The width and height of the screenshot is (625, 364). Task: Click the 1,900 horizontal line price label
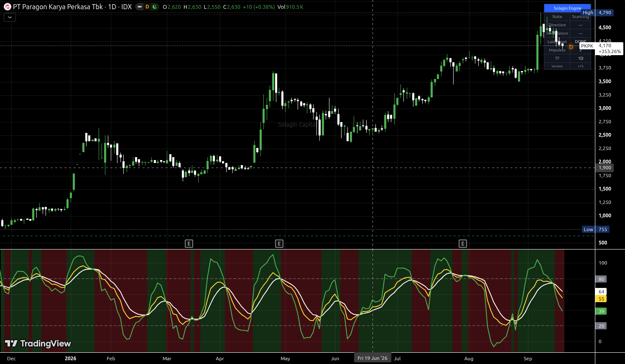coord(605,168)
